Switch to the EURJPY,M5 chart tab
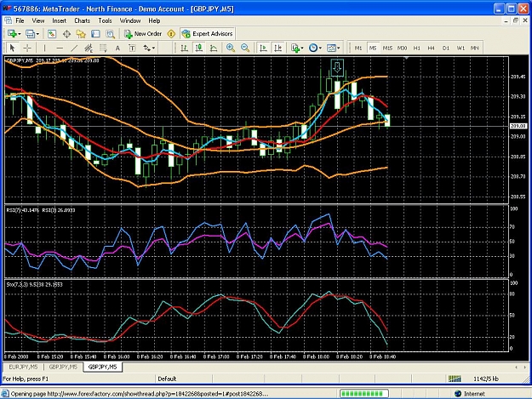The image size is (532, 399). click(x=24, y=367)
